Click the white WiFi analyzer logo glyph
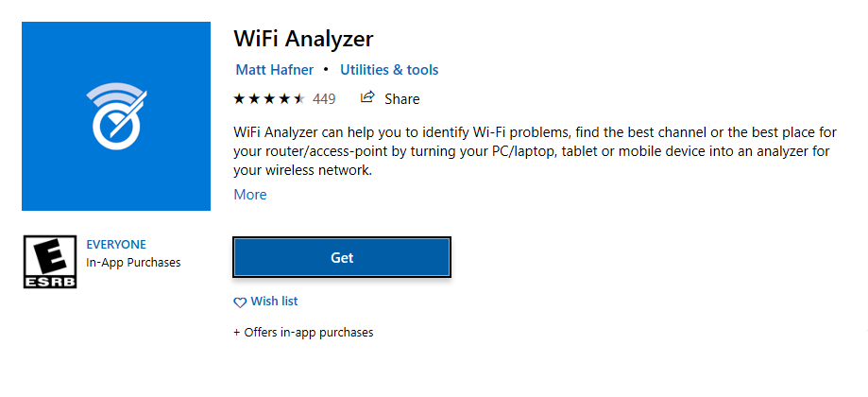 tap(116, 115)
